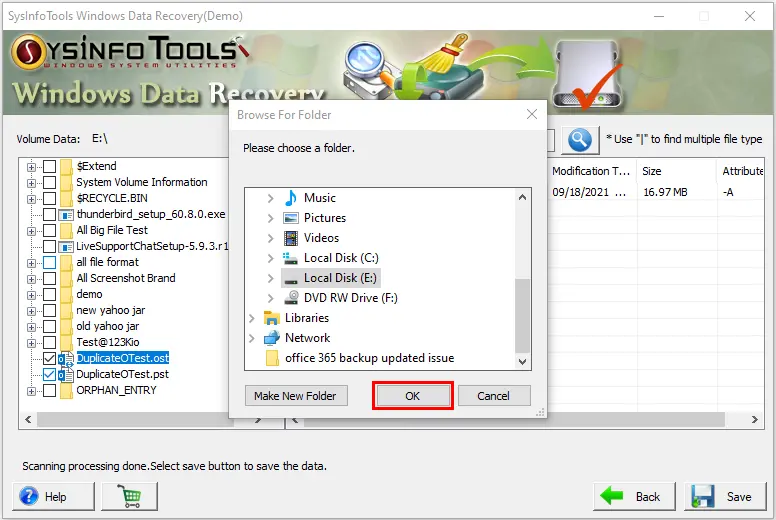Viewport: 776px width, 520px height.
Task: Click the 16.97 MB size cell
Action: click(665, 192)
